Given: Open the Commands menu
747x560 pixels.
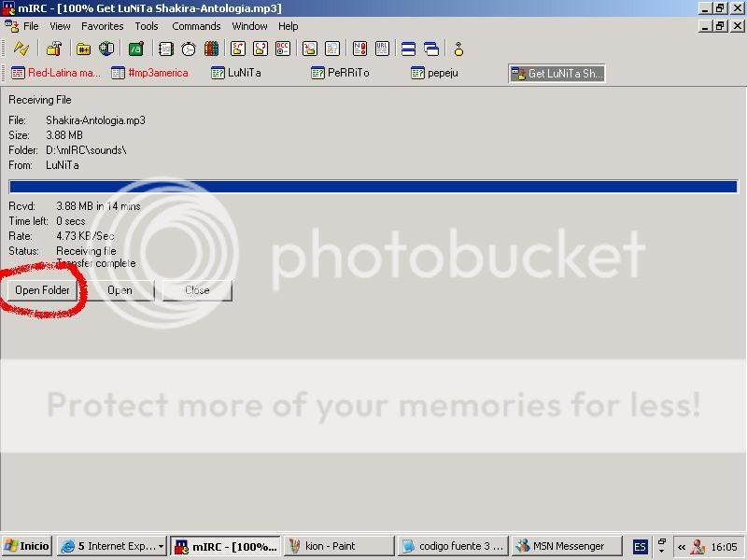Looking at the screenshot, I should 196,26.
